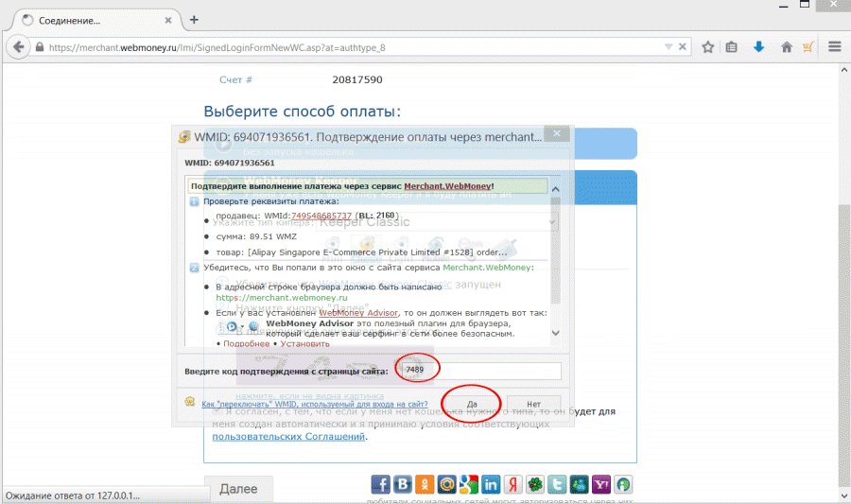Click the confirmation code input field
This screenshot has width=851, height=504.
pos(479,371)
